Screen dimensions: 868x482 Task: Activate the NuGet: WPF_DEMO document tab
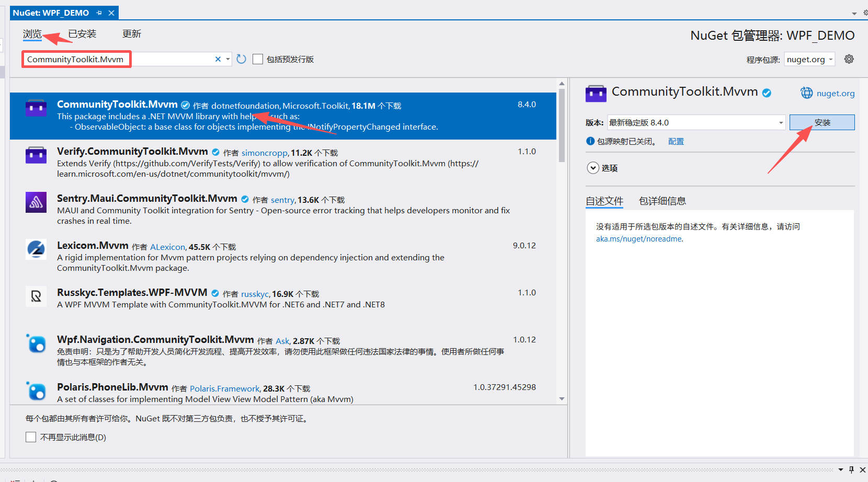(51, 13)
